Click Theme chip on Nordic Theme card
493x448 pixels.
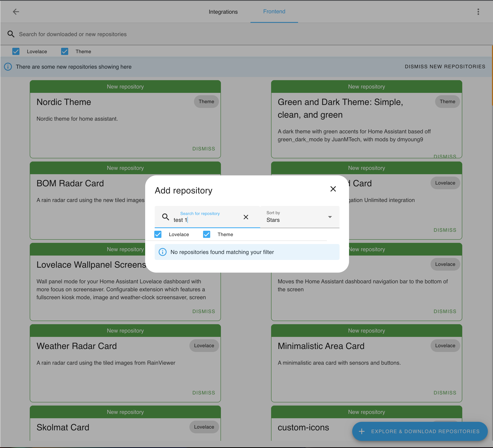click(x=206, y=102)
